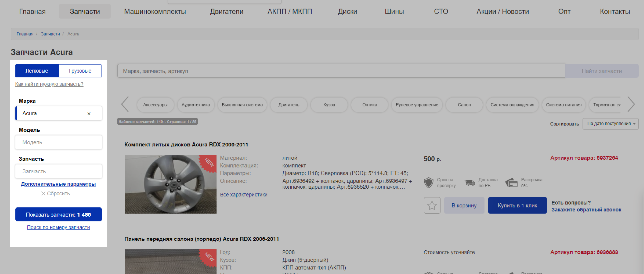The image size is (644, 274).
Task: Filter by Выхлопная система chip
Action: coord(242,105)
